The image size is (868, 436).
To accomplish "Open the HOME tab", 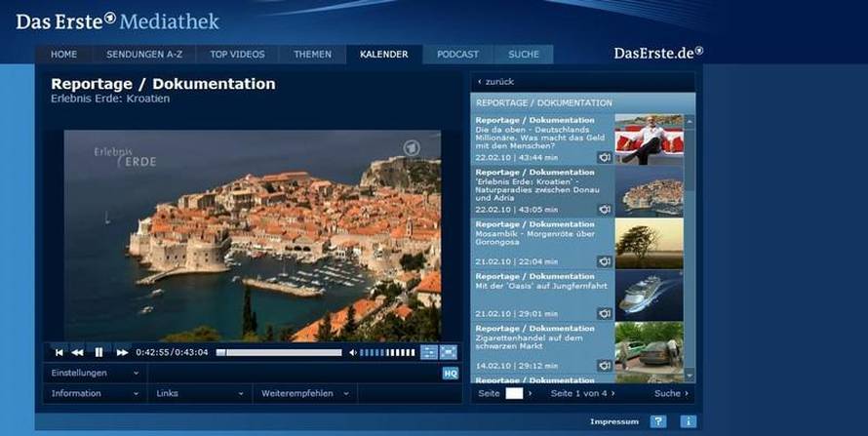I will click(x=64, y=55).
